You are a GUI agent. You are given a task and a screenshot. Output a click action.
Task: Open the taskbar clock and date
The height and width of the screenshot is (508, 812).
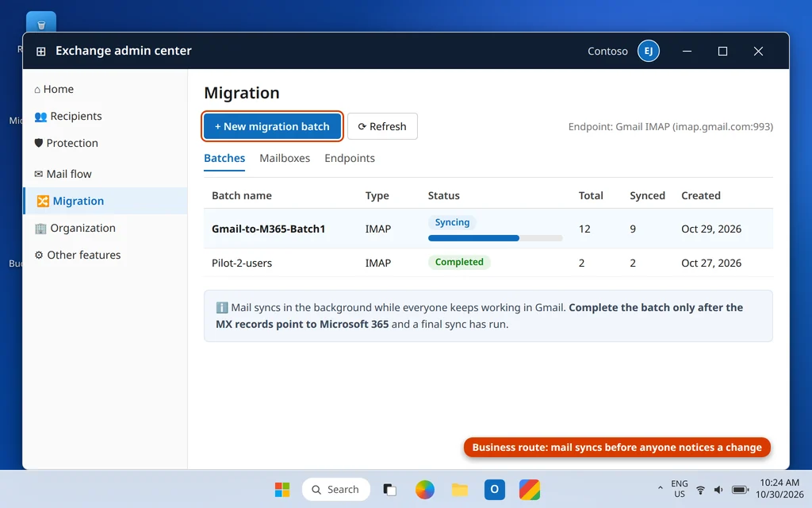coord(779,489)
